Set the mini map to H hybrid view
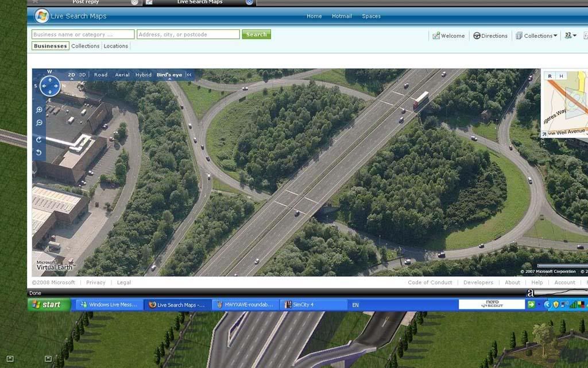This screenshot has height=368, width=588. tap(562, 76)
